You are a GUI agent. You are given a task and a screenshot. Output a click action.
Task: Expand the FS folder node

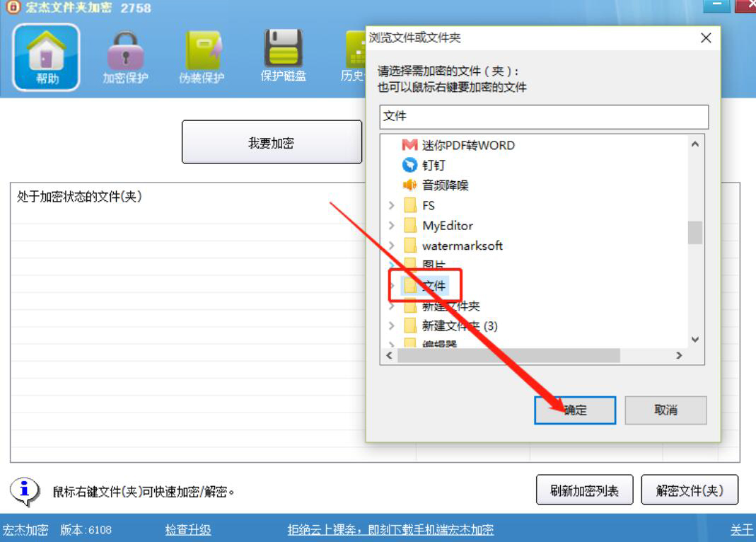[x=392, y=205]
